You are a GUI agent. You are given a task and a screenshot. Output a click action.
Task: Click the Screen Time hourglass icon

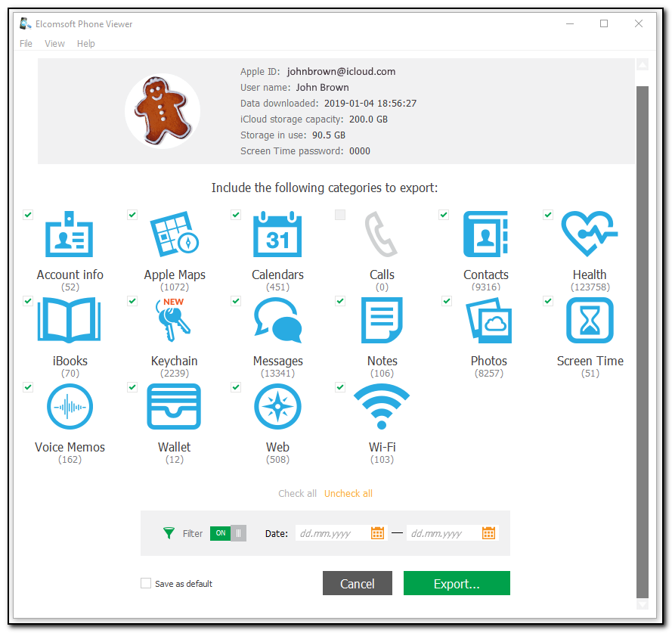(590, 321)
